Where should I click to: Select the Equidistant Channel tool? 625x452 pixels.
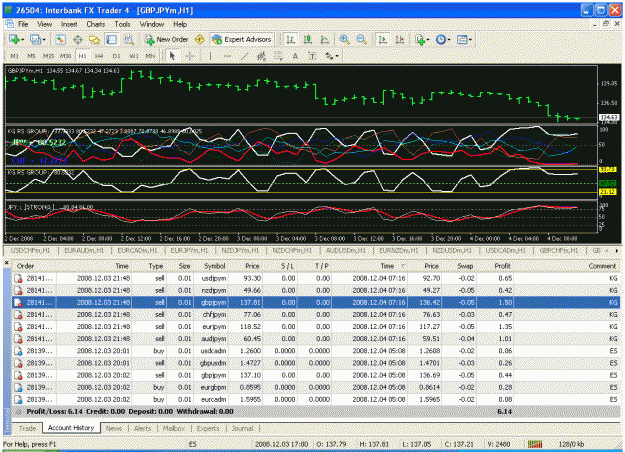(261, 56)
